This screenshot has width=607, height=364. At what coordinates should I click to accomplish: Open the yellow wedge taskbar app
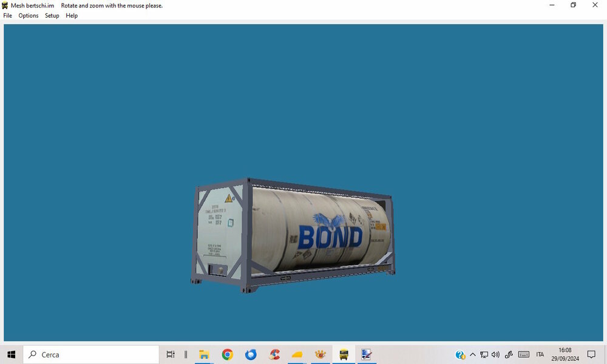click(x=297, y=354)
